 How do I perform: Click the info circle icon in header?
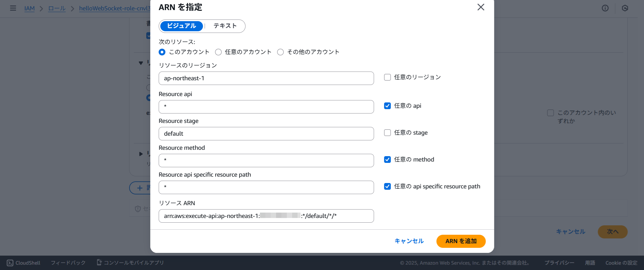tap(605, 8)
